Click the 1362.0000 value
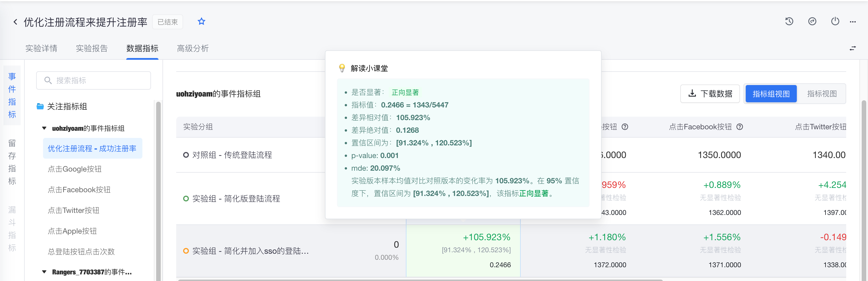 click(724, 213)
